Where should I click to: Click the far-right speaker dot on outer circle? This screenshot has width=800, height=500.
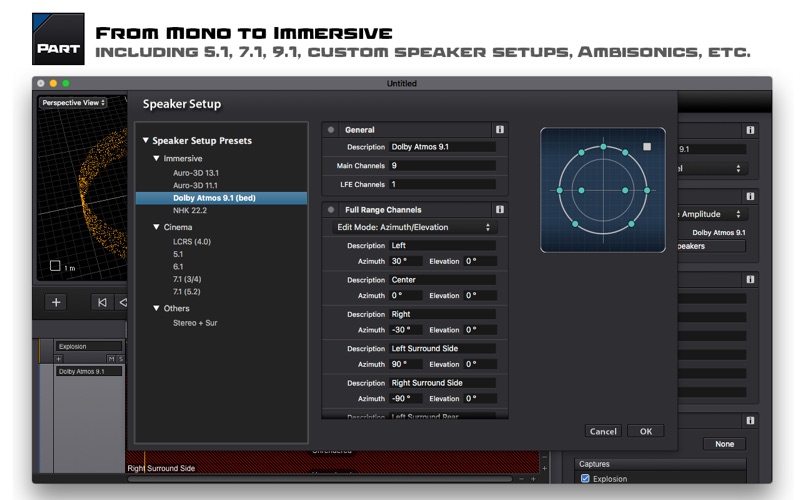[x=647, y=190]
